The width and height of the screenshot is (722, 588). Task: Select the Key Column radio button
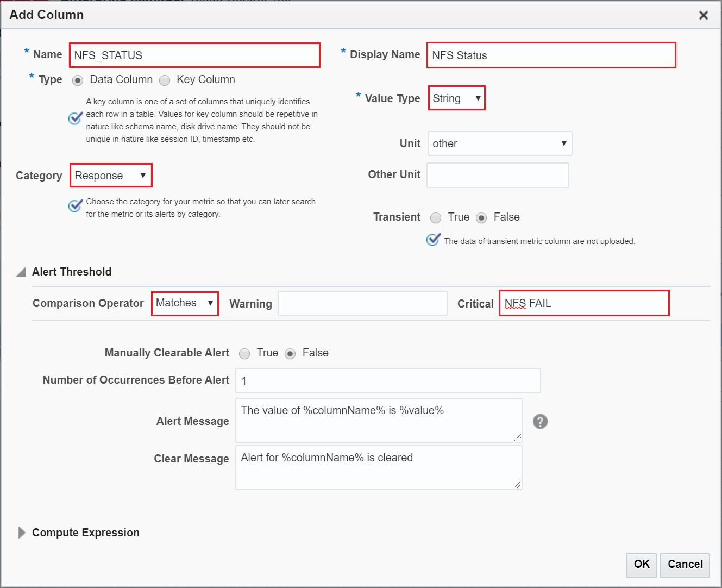tap(165, 80)
